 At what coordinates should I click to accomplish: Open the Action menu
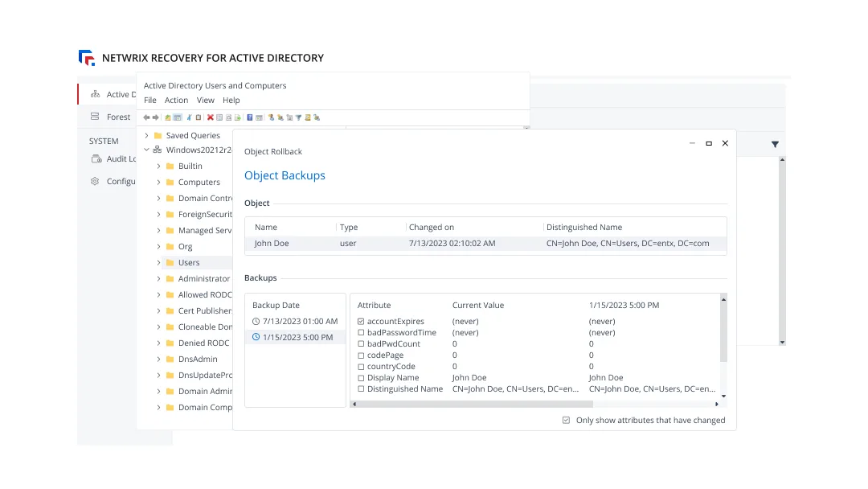[x=176, y=101]
